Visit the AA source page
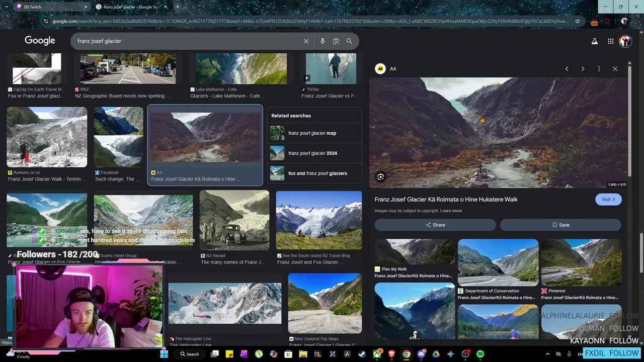The image size is (644, 362). (608, 200)
